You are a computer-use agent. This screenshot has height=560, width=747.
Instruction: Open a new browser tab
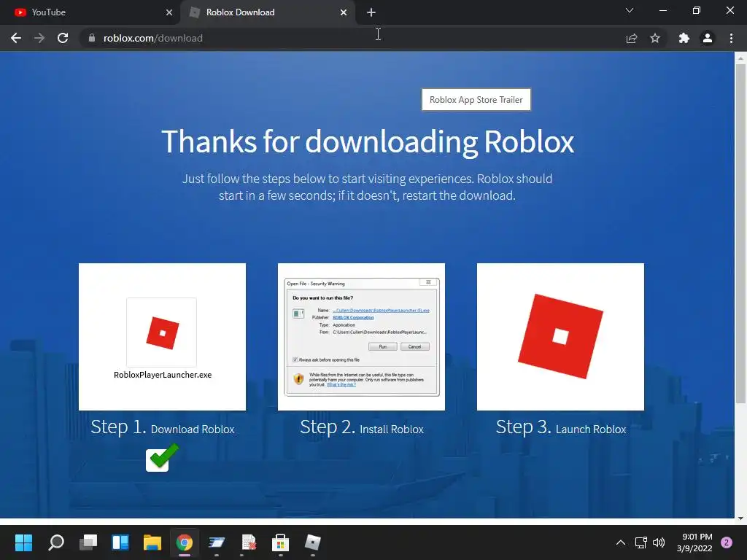(371, 12)
